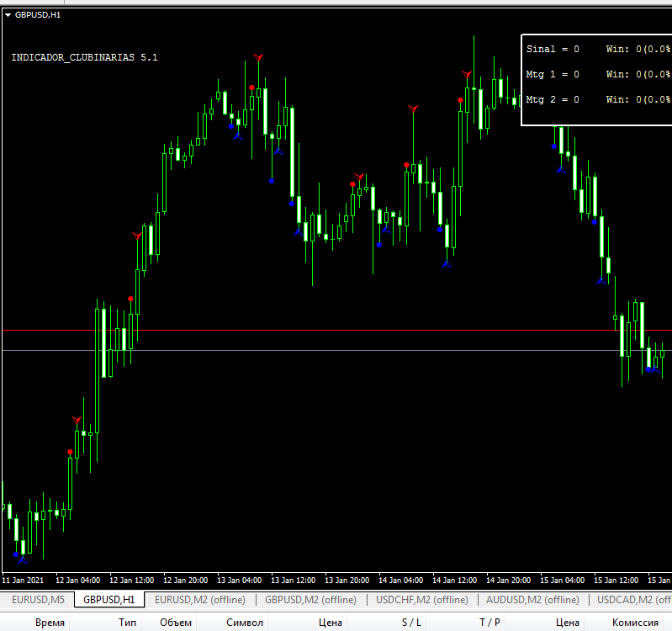Select the lowest red sell arrow near 12 Jan 04:00
The width and height of the screenshot is (672, 631).
click(x=77, y=420)
